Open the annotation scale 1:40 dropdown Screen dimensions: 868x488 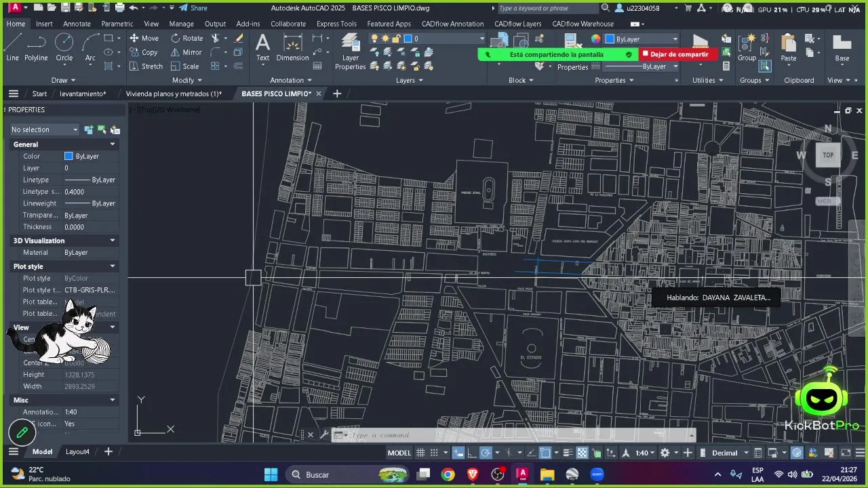pos(645,453)
